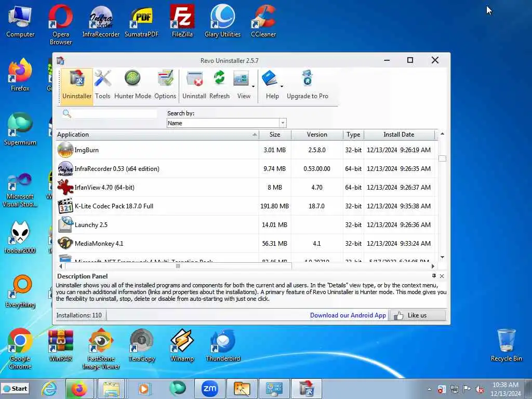
Task: Expand the Help dropdown arrow
Action: click(282, 87)
